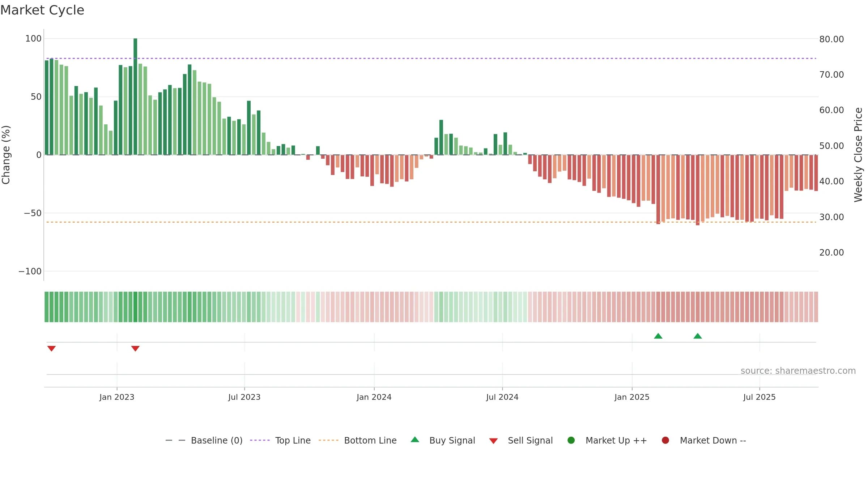Click the −100 tick on the left axis

30,271
